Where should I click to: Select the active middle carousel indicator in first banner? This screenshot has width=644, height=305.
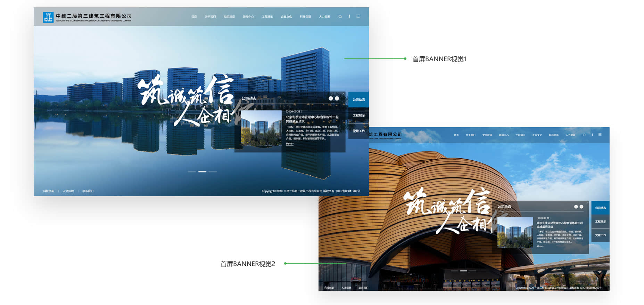202,172
